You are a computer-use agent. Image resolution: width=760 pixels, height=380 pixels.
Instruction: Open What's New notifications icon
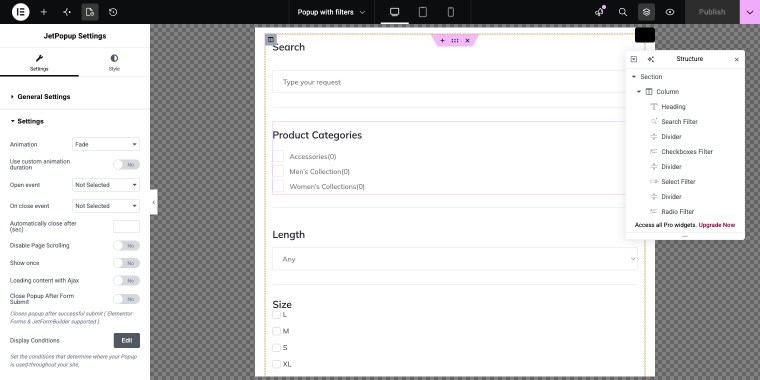600,12
